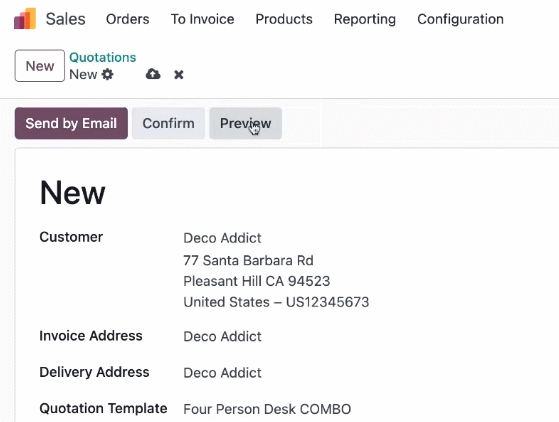The width and height of the screenshot is (559, 422).
Task: Open the To Invoice menu
Action: [202, 19]
